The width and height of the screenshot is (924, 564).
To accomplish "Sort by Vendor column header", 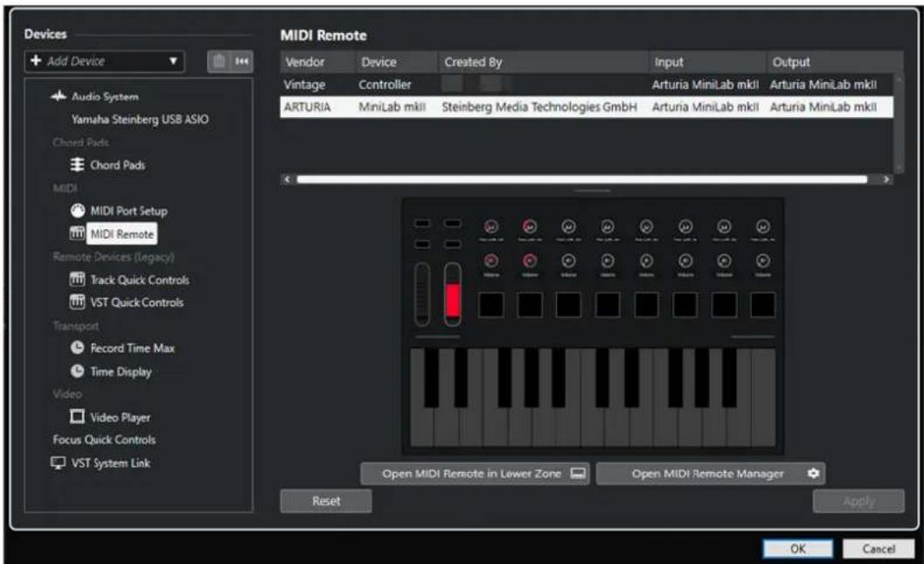I will (318, 62).
